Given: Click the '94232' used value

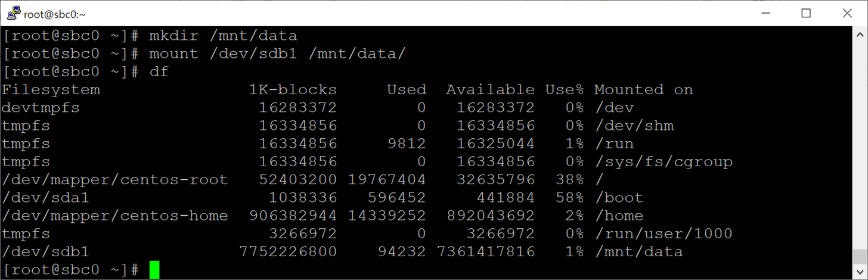Looking at the screenshot, I should coord(402,251).
